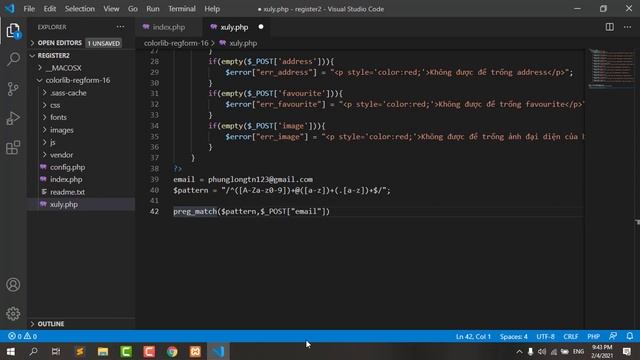Open XAMPP from the taskbar
The image size is (640, 360).
click(x=195, y=351)
